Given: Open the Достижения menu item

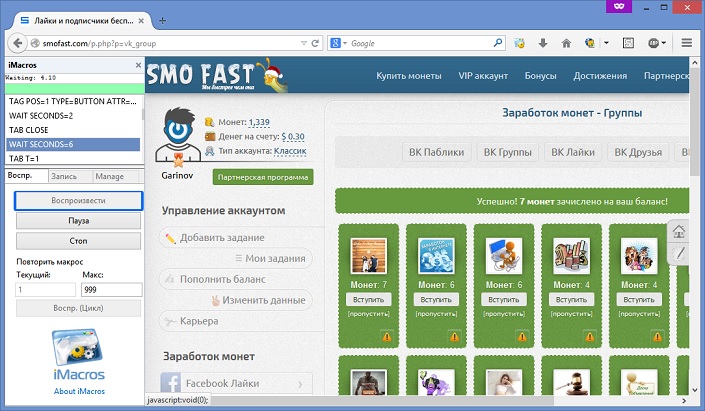Looking at the screenshot, I should click(600, 76).
